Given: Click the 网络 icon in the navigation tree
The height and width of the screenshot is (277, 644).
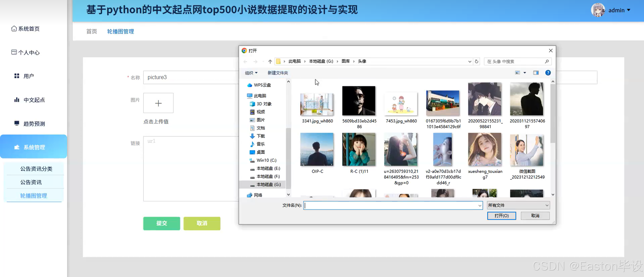Looking at the screenshot, I should point(250,195).
